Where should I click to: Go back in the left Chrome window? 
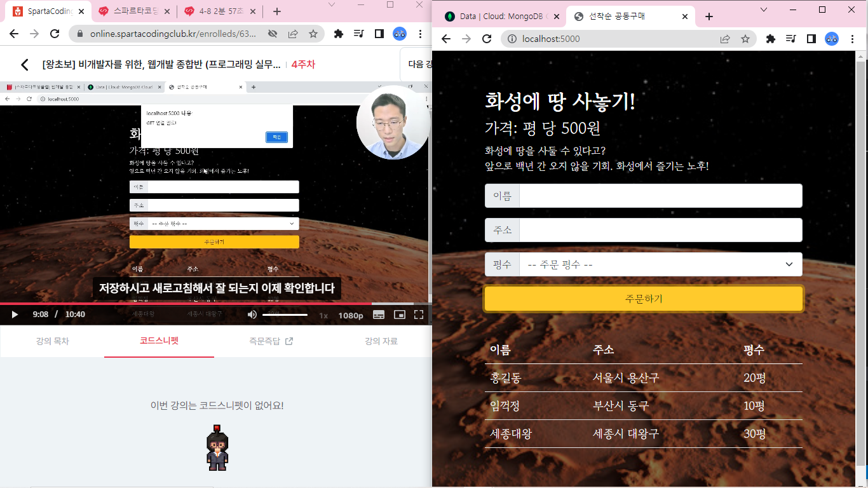pyautogui.click(x=15, y=34)
